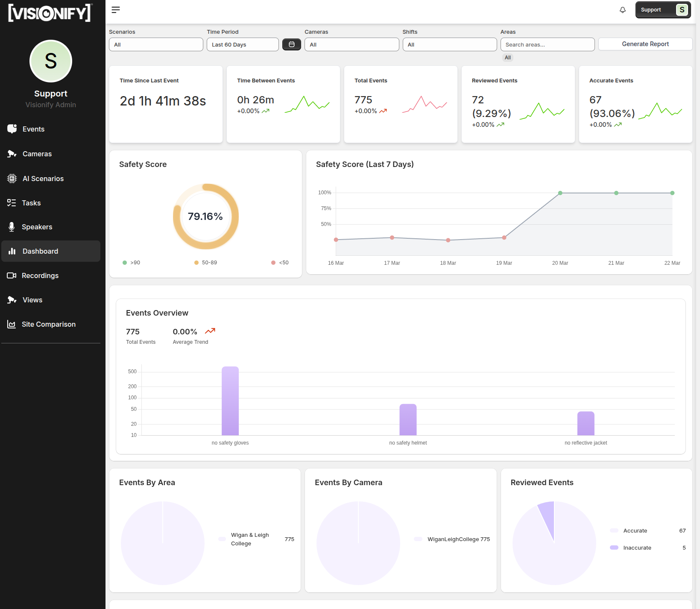Open the Scenarios dropdown
Viewport: 700px width, 609px height.
[156, 44]
